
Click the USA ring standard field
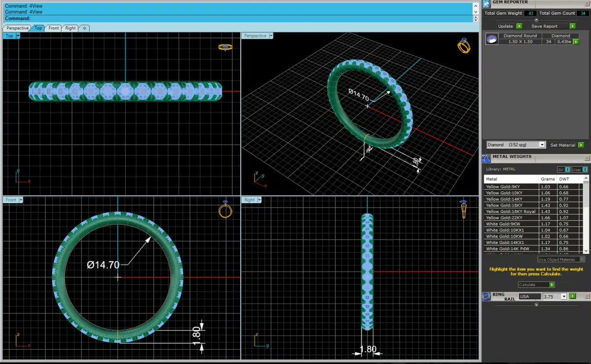point(530,296)
